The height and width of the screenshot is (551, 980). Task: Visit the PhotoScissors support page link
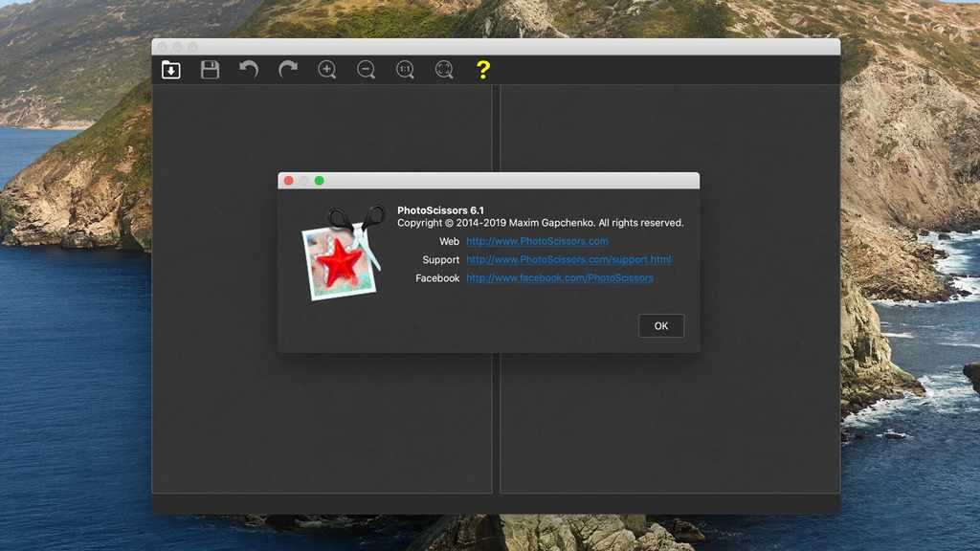tap(568, 259)
